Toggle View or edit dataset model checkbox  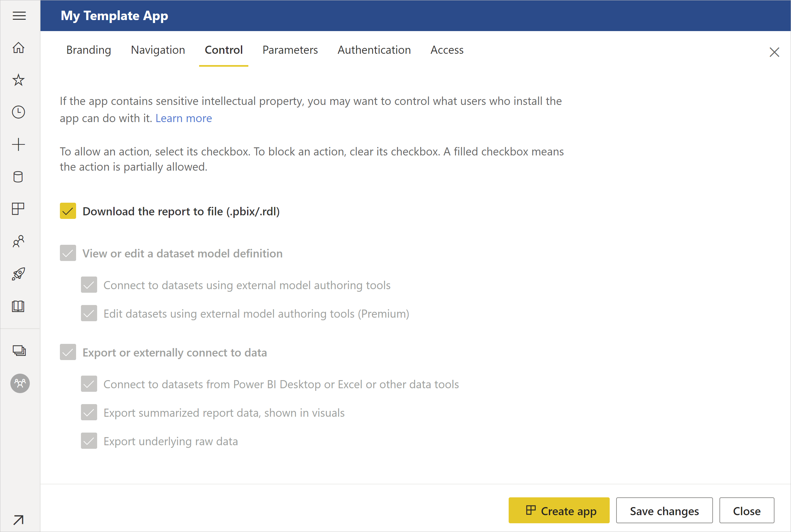(x=68, y=253)
